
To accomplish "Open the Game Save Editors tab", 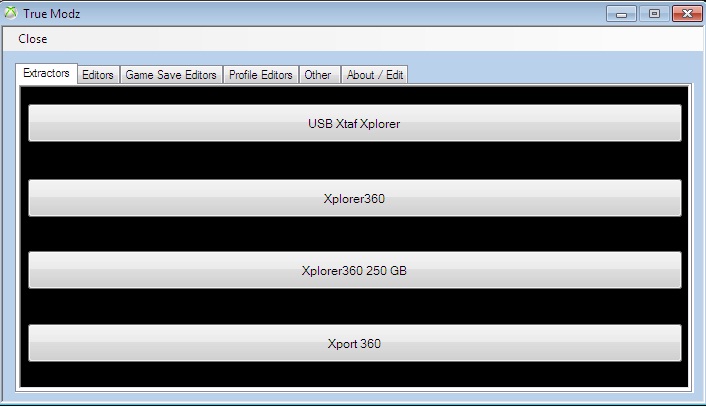I will (x=171, y=75).
